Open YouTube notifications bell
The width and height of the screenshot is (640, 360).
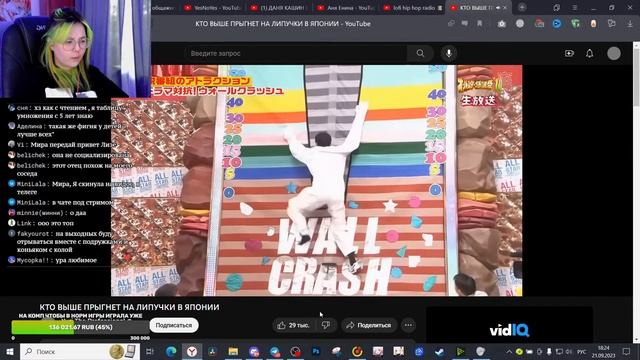[x=589, y=53]
